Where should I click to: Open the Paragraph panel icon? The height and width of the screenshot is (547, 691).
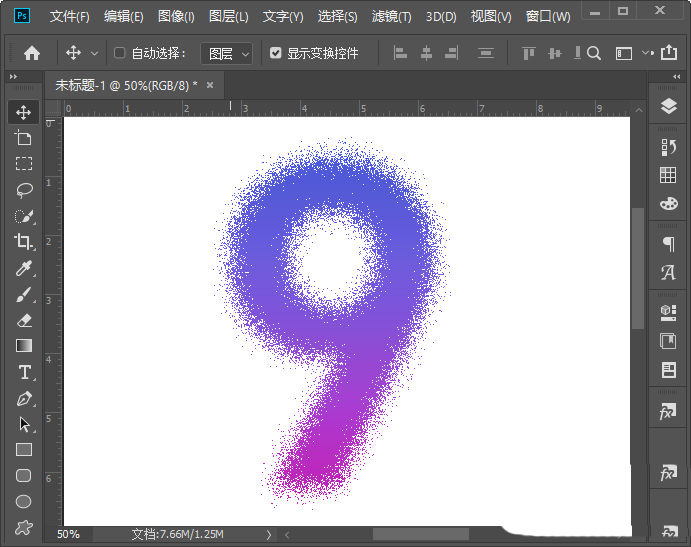pyautogui.click(x=669, y=244)
